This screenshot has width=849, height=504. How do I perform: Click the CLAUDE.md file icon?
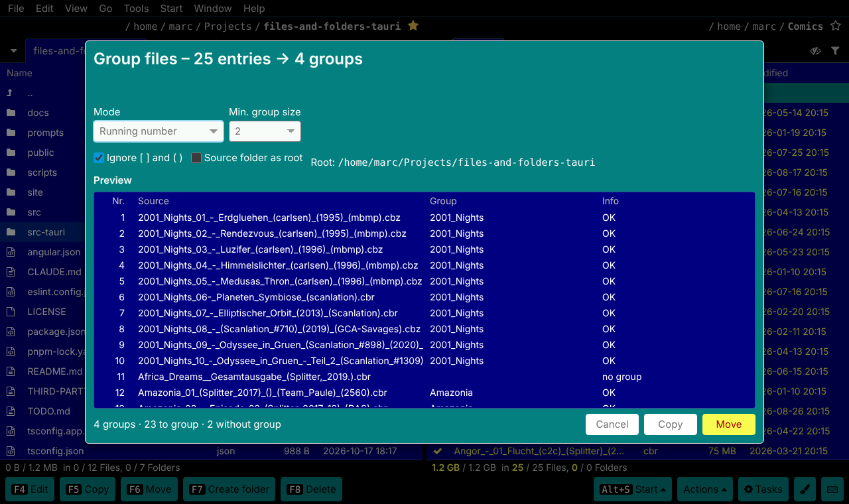pos(11,272)
